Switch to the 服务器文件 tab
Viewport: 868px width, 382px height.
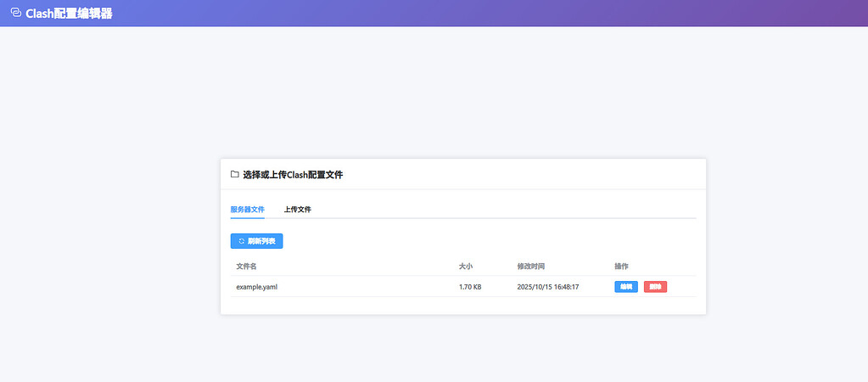(x=248, y=210)
